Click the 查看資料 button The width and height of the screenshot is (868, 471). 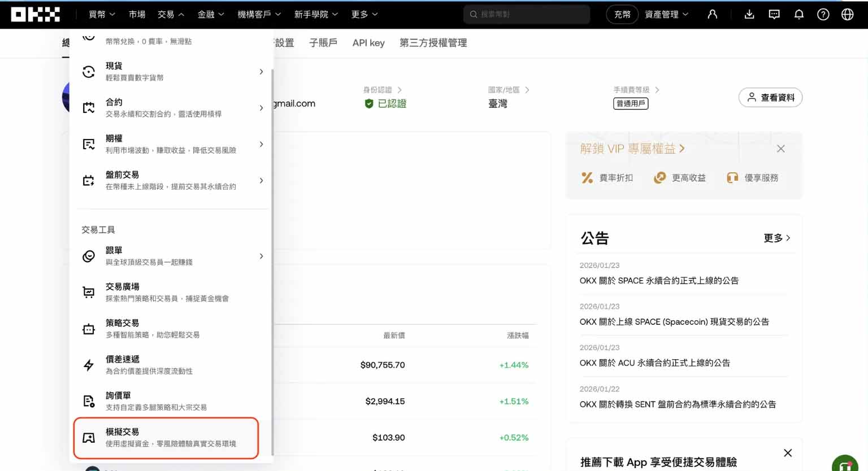(770, 97)
